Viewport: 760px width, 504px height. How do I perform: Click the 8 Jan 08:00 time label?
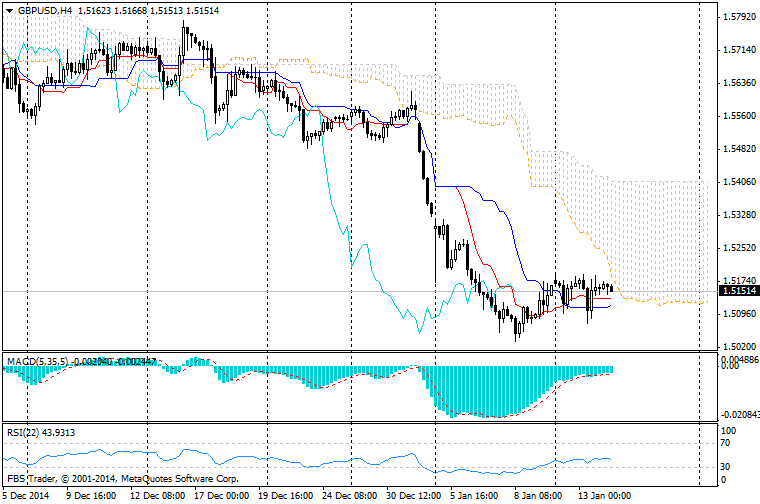pyautogui.click(x=538, y=495)
